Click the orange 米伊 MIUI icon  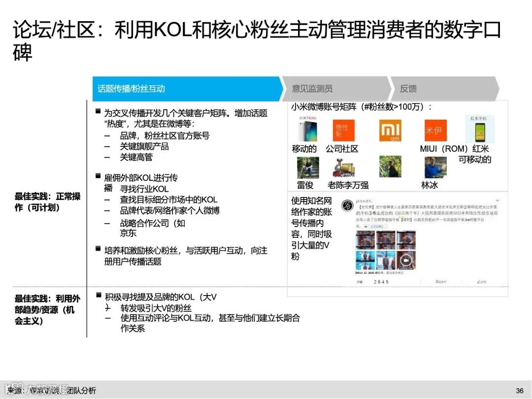[x=435, y=130]
